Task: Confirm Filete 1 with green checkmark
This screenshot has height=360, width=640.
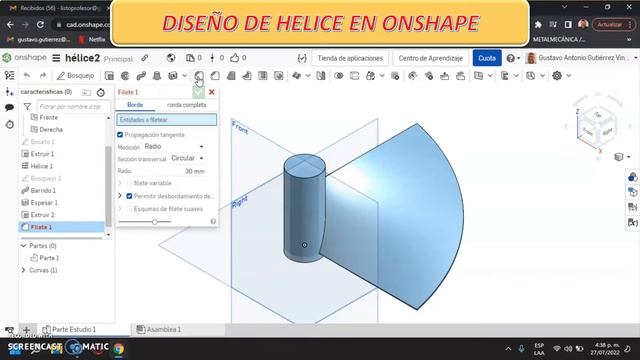Action: tap(198, 92)
